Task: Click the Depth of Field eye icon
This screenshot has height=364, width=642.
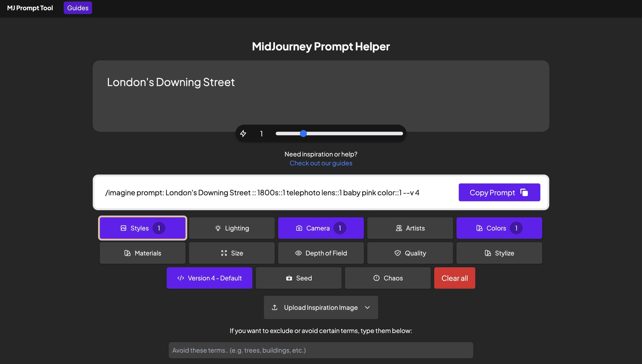Action: [x=298, y=253]
